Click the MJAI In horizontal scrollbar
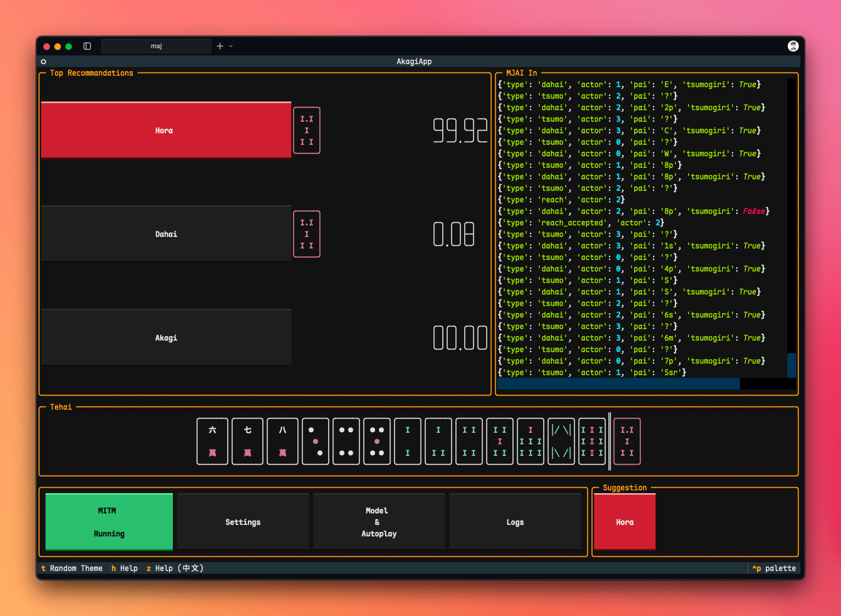Image resolution: width=841 pixels, height=616 pixels. (x=618, y=384)
